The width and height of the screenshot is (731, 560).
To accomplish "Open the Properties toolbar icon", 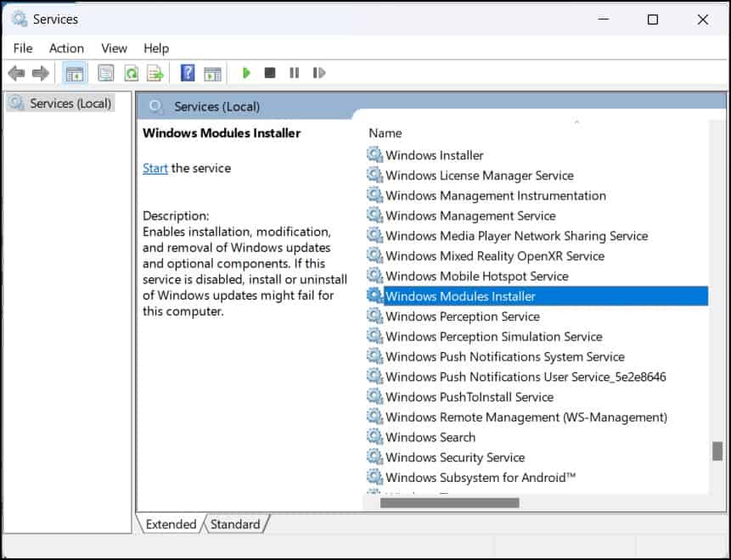I will click(106, 73).
